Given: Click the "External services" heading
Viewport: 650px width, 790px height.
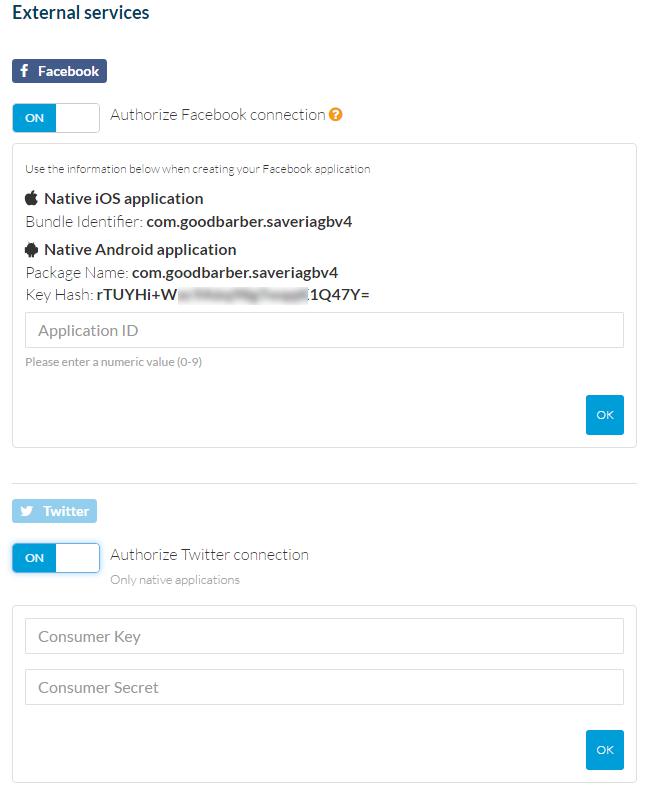Looking at the screenshot, I should 80,13.
